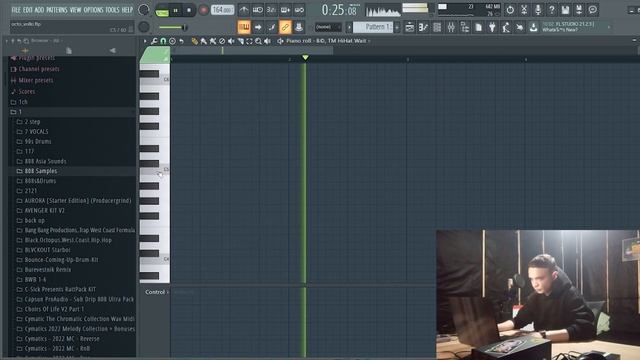Click the playhead marker on the timeline
Viewport: 640px width, 360px height.
click(x=305, y=58)
